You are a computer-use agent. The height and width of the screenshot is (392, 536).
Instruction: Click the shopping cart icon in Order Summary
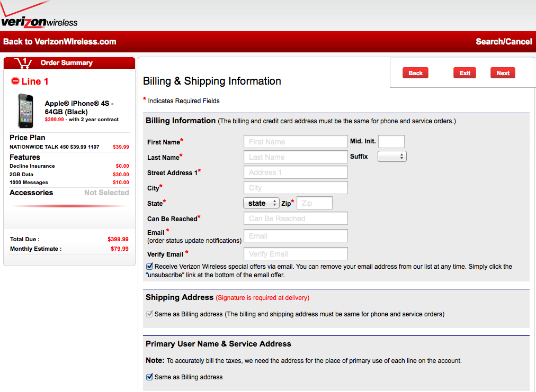coord(23,63)
